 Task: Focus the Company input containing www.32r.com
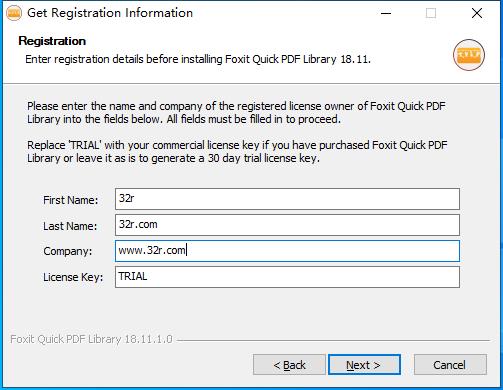[x=287, y=251]
